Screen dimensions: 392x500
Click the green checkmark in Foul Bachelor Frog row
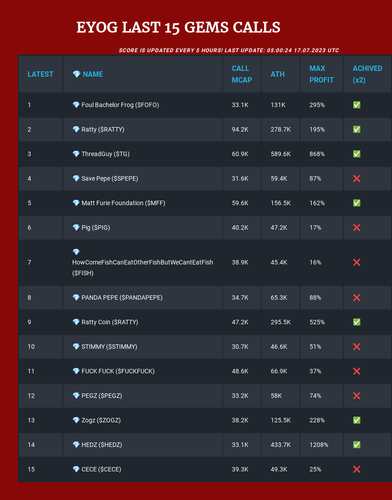[x=357, y=105]
